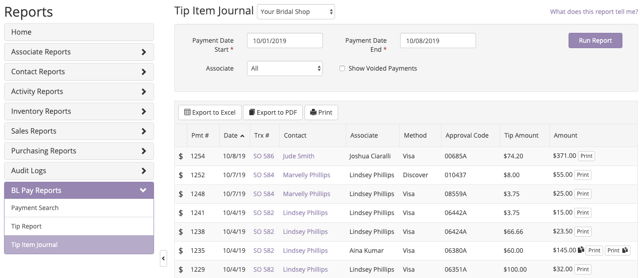Click the Payment Date End field
This screenshot has width=644, height=278.
pyautogui.click(x=438, y=40)
